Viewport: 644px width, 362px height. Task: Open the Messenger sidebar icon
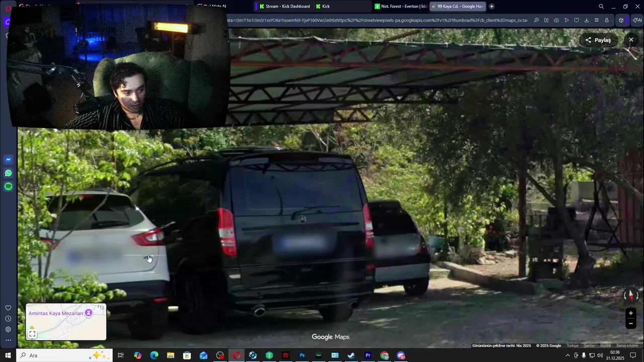(x=8, y=160)
